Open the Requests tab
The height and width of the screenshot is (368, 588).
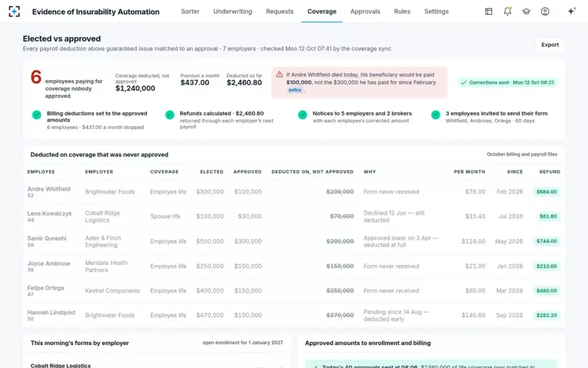[280, 11]
